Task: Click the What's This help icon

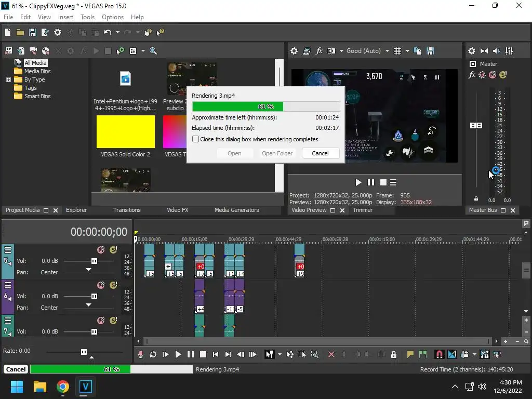Action: click(161, 32)
